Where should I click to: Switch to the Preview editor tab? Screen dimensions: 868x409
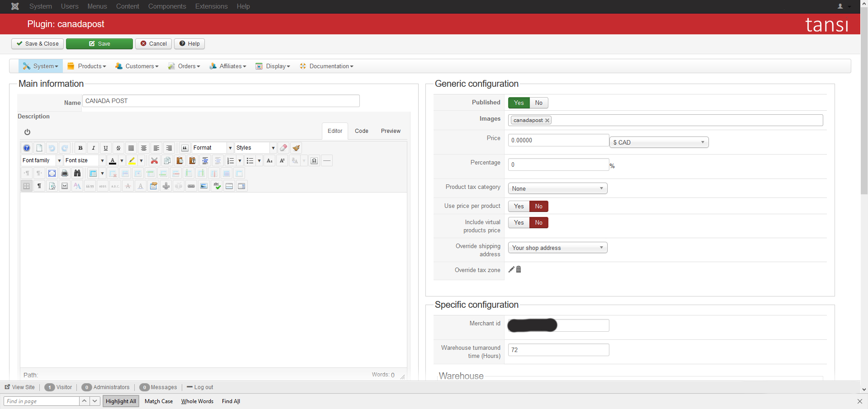coord(391,131)
